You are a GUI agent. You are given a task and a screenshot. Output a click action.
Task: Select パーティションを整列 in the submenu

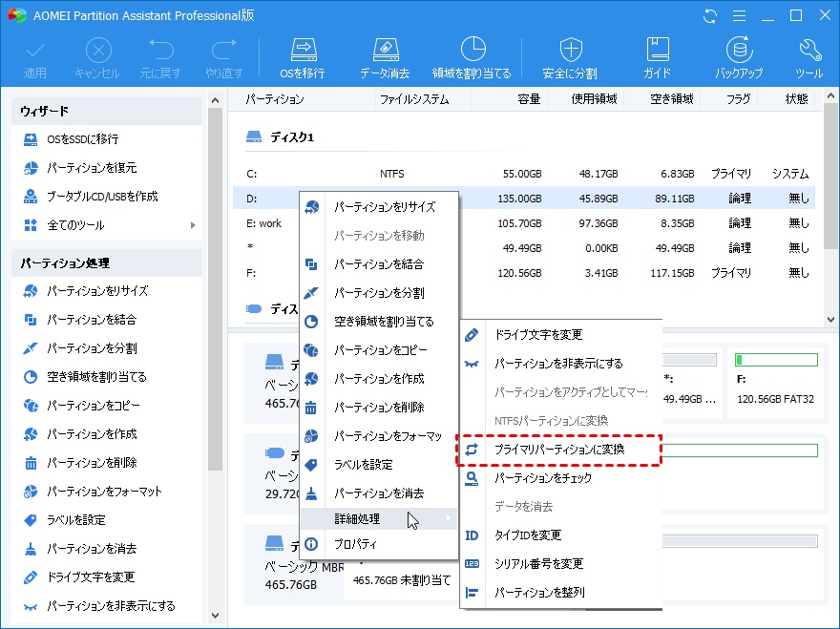point(561,593)
